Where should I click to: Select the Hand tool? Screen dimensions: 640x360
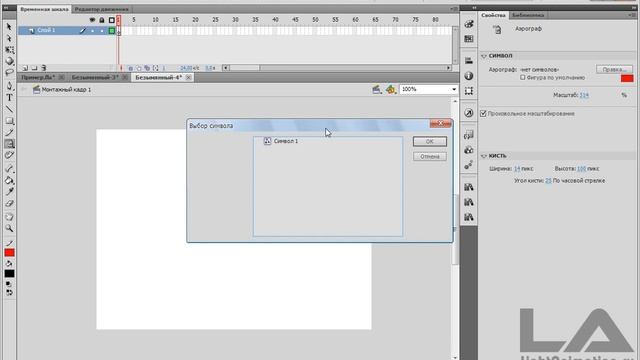point(9,217)
